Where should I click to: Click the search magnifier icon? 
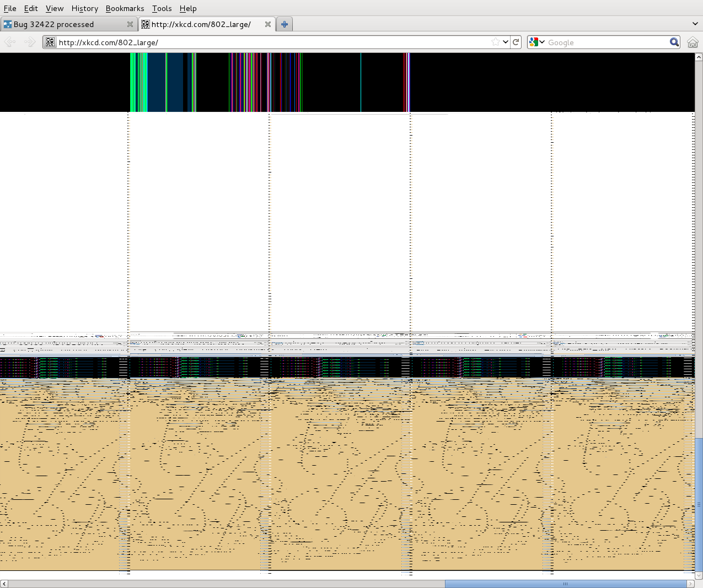pyautogui.click(x=674, y=42)
